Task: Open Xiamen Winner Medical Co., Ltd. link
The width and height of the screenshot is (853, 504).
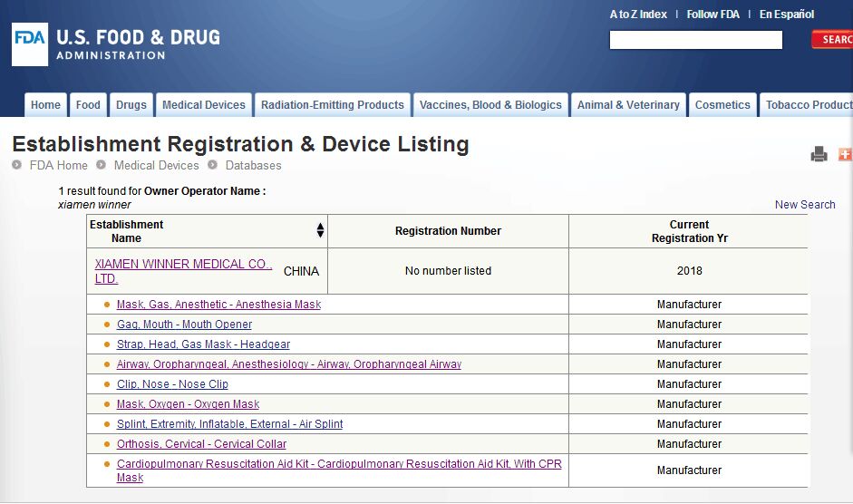Action: click(x=183, y=271)
